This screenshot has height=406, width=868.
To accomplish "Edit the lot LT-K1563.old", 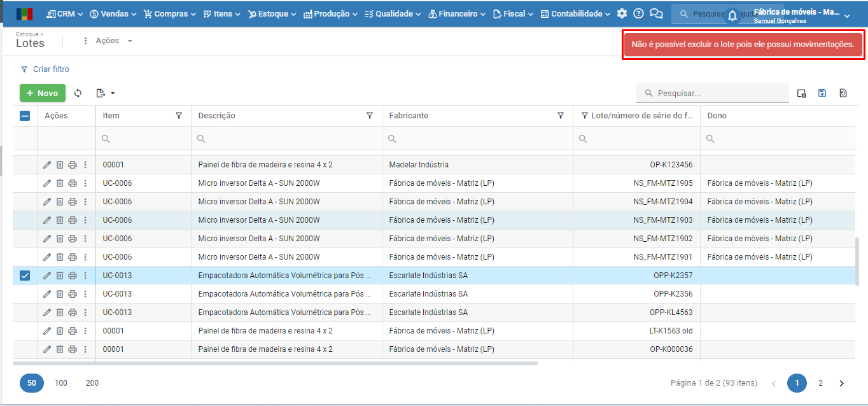I will click(47, 331).
